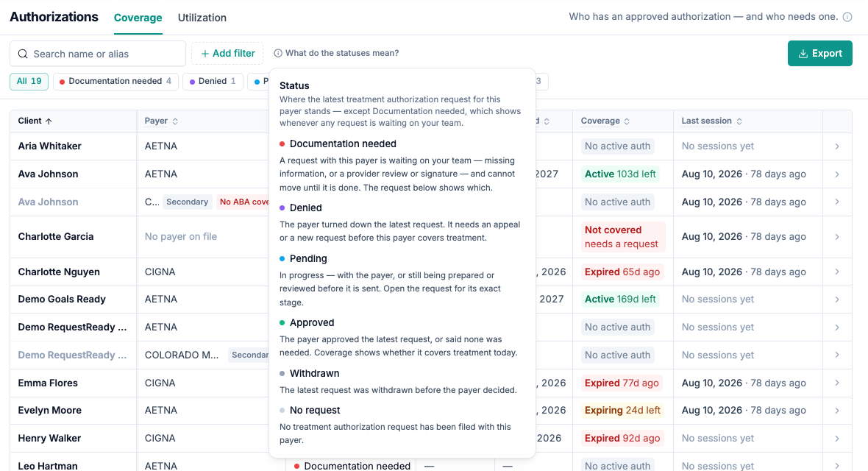Click the Add filter button
The image size is (868, 471).
pyautogui.click(x=227, y=54)
